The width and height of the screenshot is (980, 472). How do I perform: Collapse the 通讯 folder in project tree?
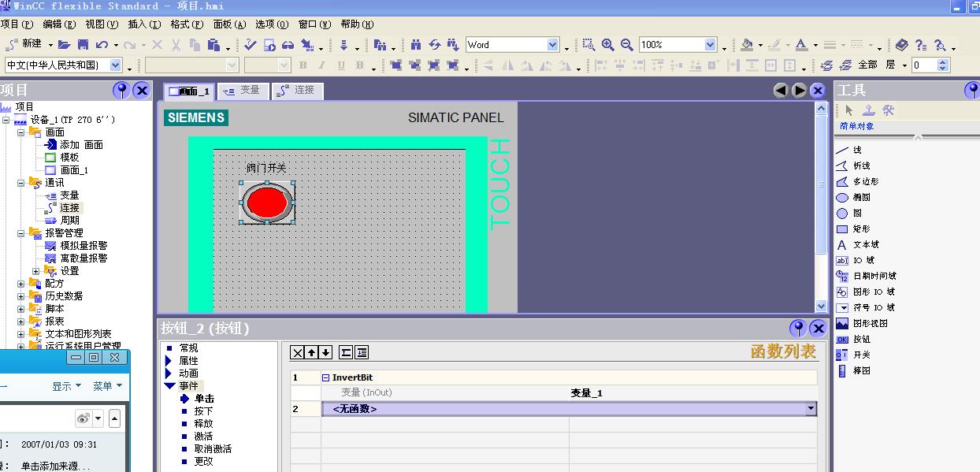(22, 183)
